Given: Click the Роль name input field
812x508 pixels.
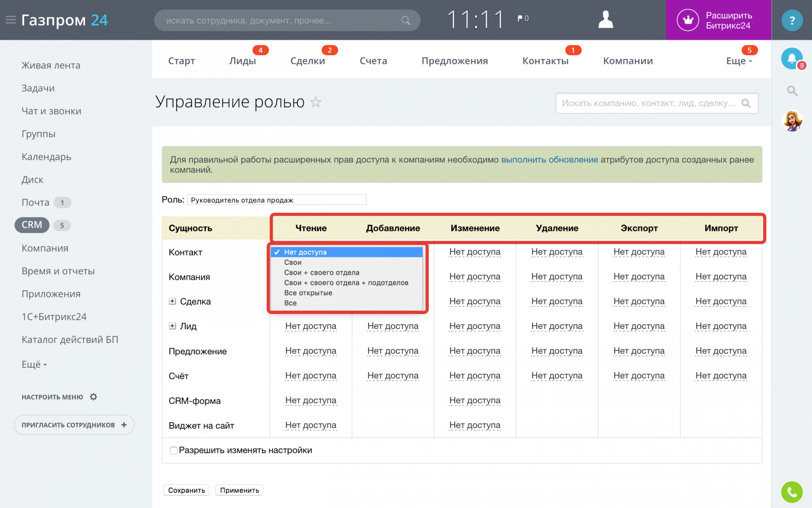Looking at the screenshot, I should tap(277, 200).
